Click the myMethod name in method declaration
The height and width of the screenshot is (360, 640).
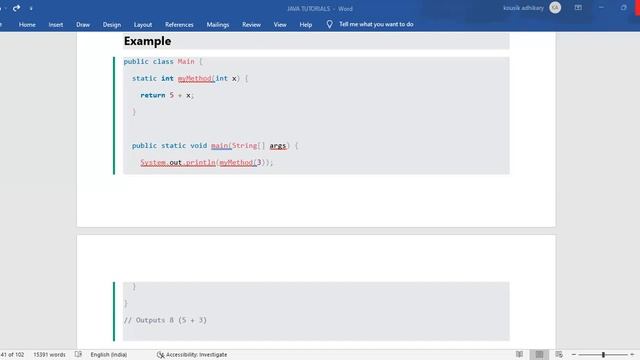[x=195, y=78]
